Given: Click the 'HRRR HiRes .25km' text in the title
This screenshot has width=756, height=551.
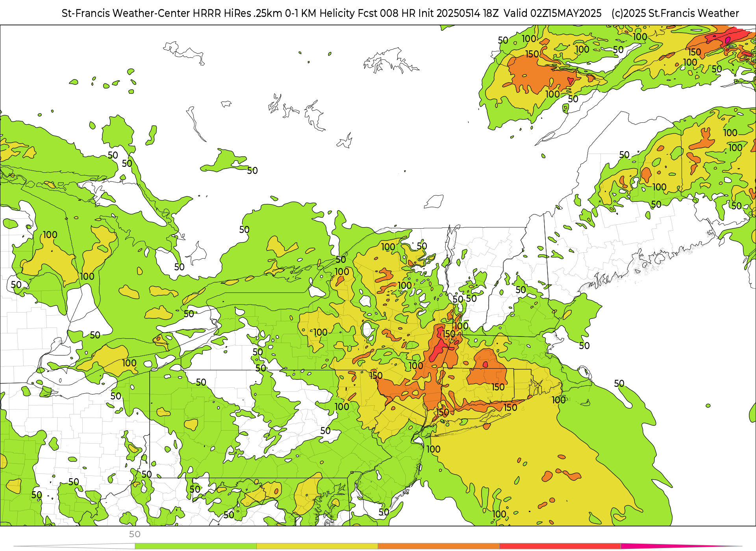Looking at the screenshot, I should point(237,13).
